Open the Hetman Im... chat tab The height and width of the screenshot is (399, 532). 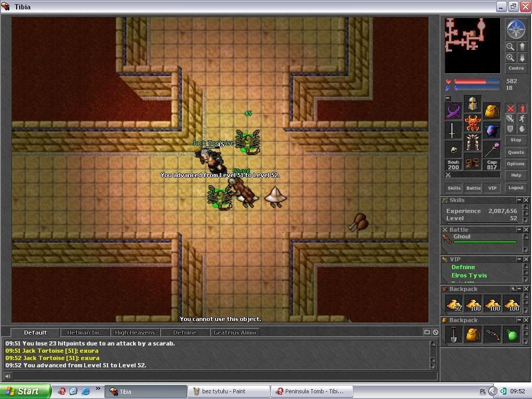coord(85,332)
